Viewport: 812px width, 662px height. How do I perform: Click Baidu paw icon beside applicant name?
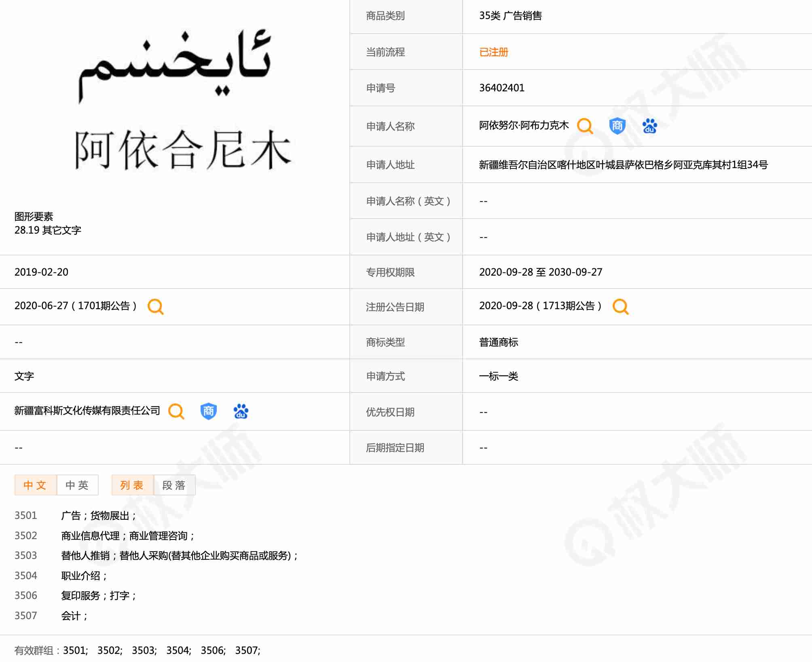[649, 126]
